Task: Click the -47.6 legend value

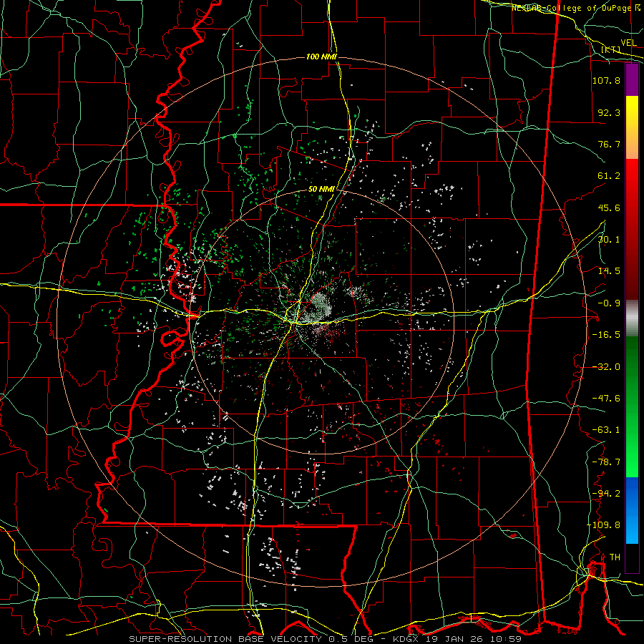Action: pyautogui.click(x=606, y=399)
